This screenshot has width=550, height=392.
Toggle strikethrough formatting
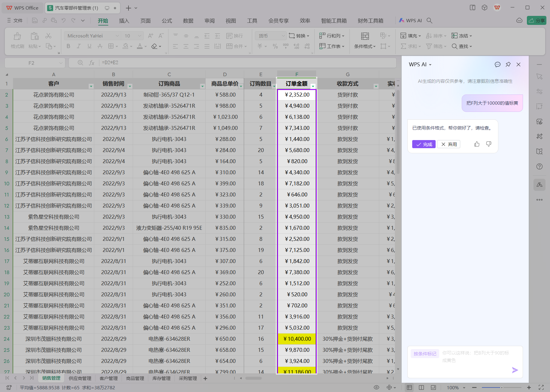[100, 46]
